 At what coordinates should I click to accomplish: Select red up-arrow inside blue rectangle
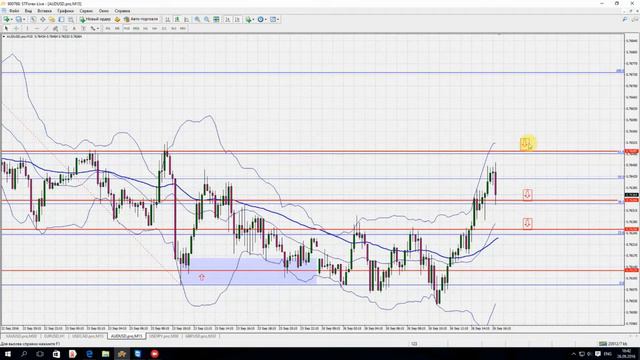pos(201,277)
